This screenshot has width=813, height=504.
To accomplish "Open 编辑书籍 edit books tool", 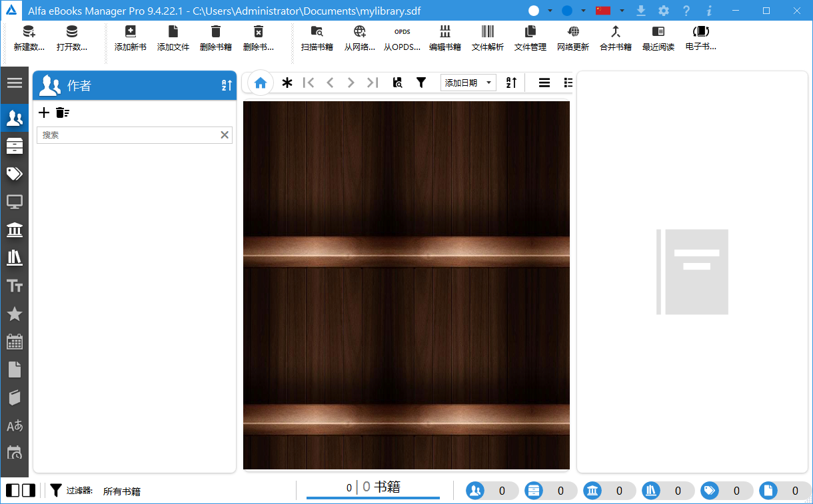I will (x=445, y=38).
